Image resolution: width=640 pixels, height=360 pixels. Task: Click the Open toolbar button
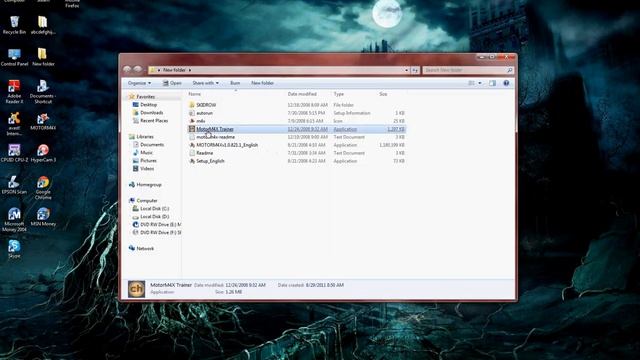coord(172,83)
